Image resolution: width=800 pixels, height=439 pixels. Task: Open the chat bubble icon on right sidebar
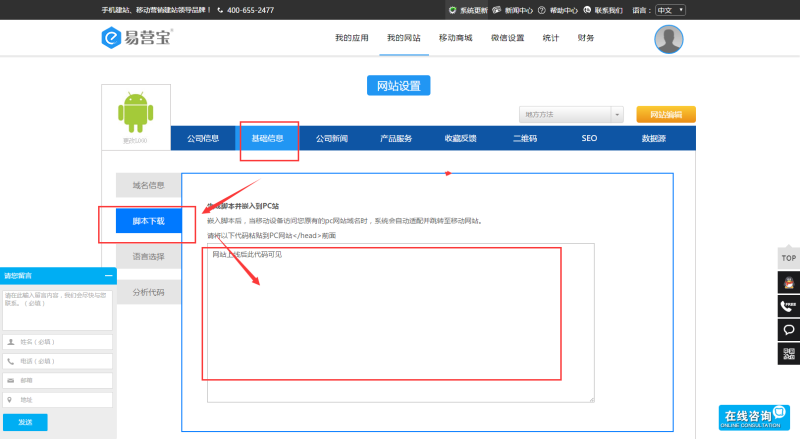point(788,330)
